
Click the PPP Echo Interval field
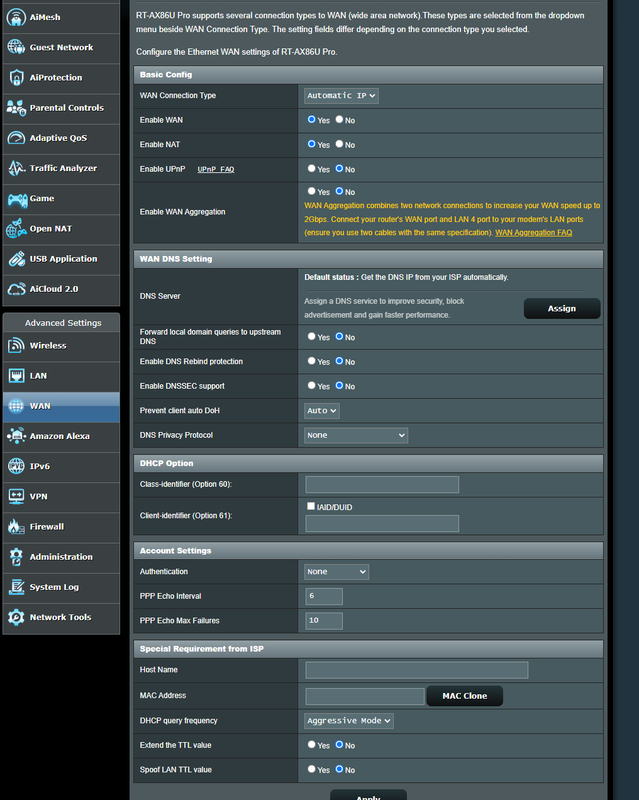324,596
